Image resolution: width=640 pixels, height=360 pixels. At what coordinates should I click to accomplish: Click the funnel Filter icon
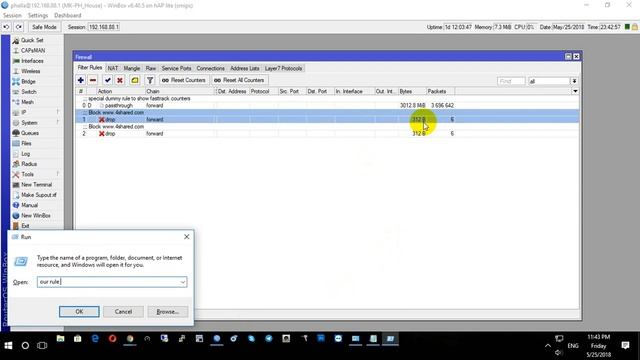(150, 80)
